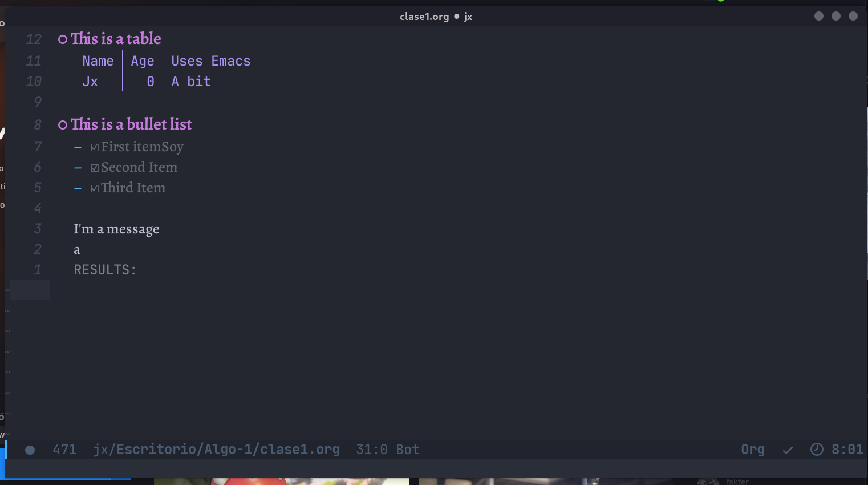Viewport: 868px width, 485px height.
Task: Toggle the Third Item checkbox
Action: pyautogui.click(x=95, y=188)
